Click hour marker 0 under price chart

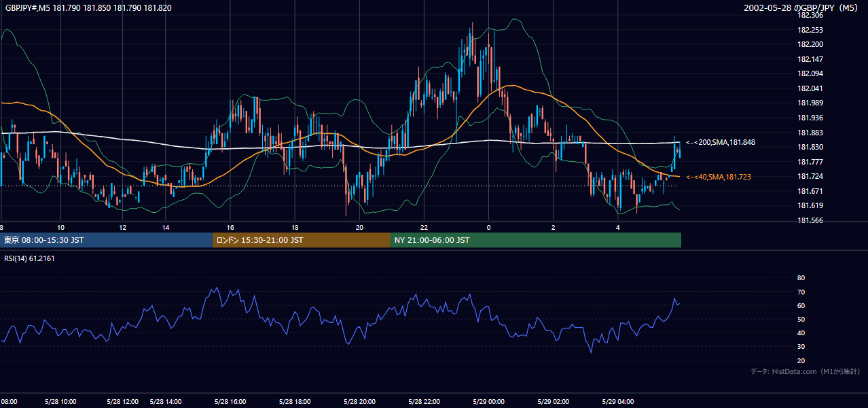[x=488, y=227]
